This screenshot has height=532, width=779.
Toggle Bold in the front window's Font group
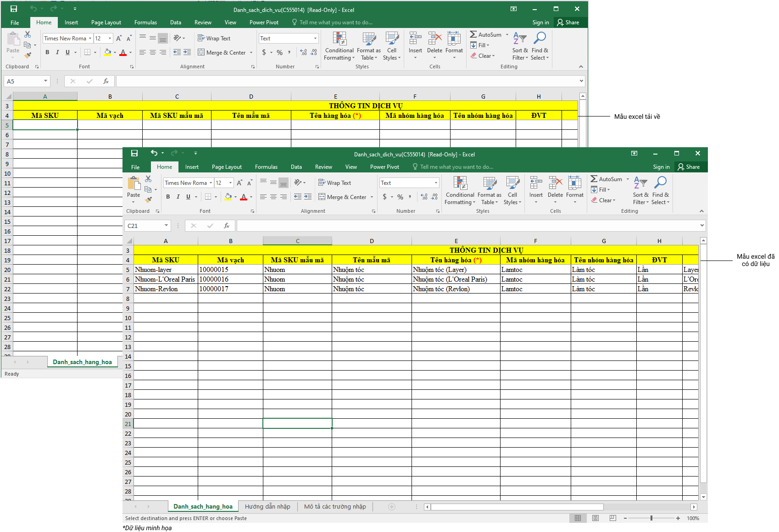tap(168, 197)
